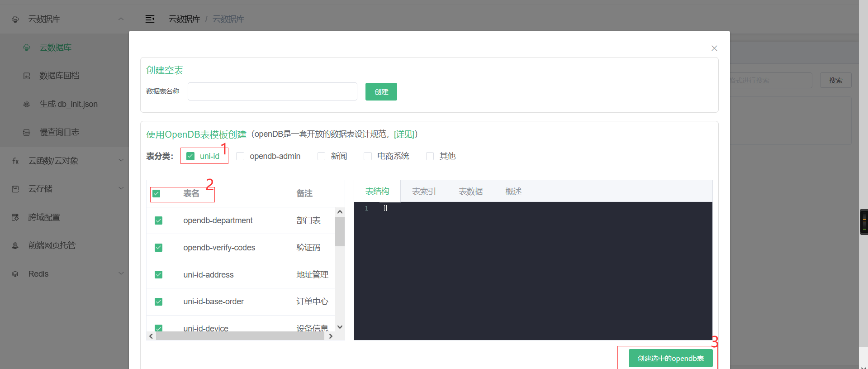Click the 数据表名称 input field

[272, 91]
